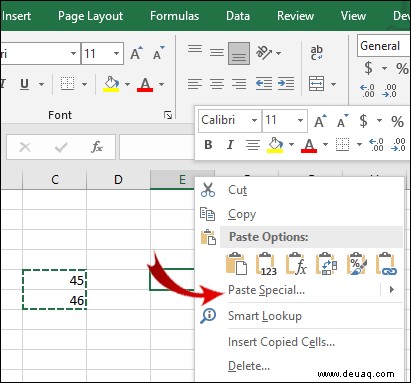
Task: Click Wrap Text icon
Action: tap(316, 53)
